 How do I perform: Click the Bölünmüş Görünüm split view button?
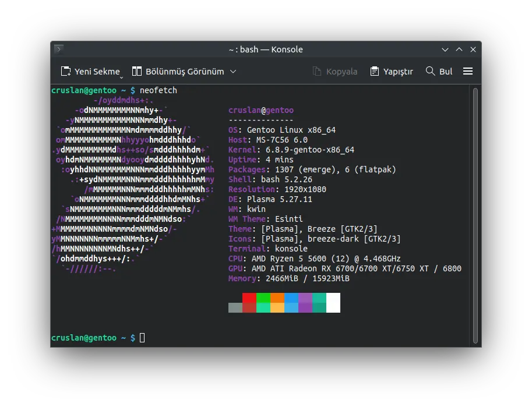(178, 72)
